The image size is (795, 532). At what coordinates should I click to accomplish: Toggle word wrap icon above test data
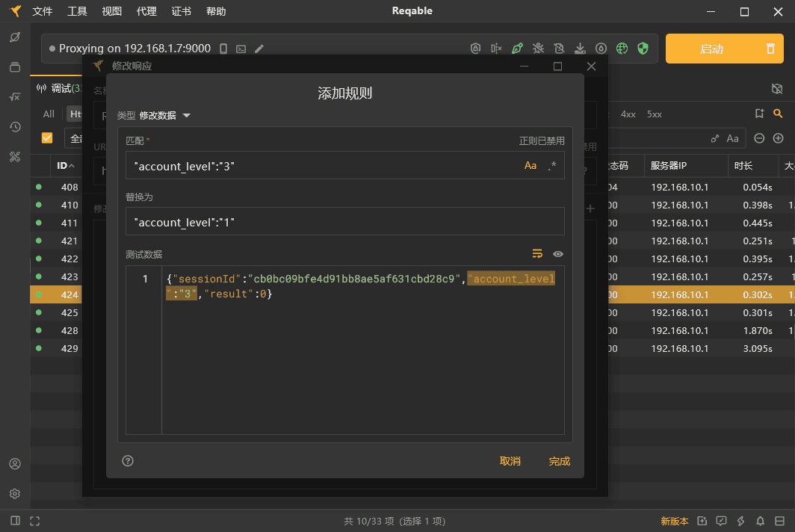[537, 254]
